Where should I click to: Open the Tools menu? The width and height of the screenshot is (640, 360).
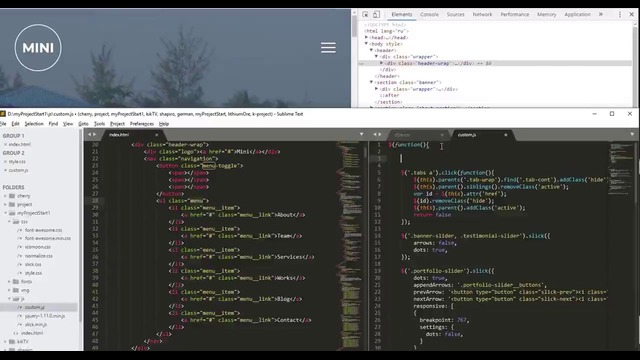[99, 124]
